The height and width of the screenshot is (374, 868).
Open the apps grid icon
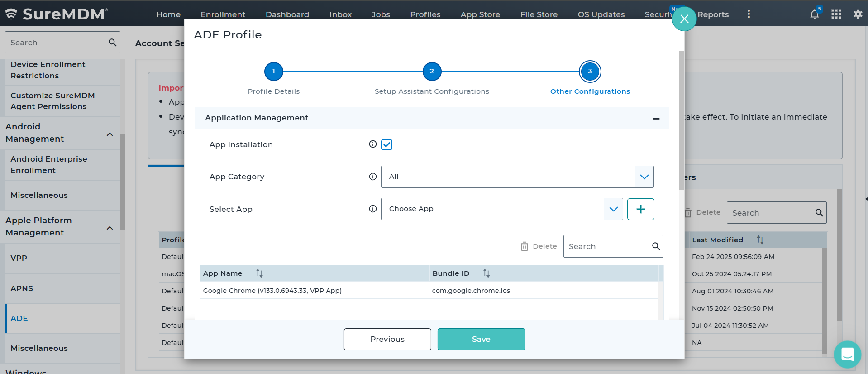[x=836, y=14]
